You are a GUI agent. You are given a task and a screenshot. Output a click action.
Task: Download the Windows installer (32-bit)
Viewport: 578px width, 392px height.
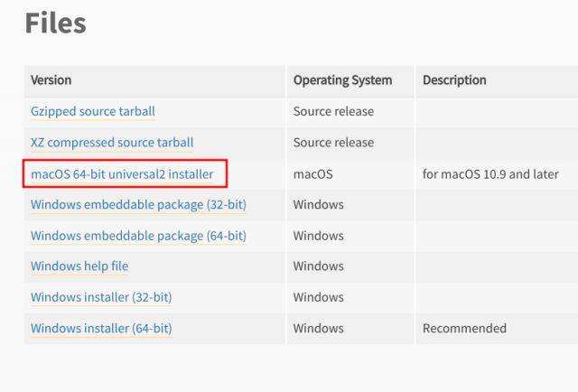click(101, 297)
